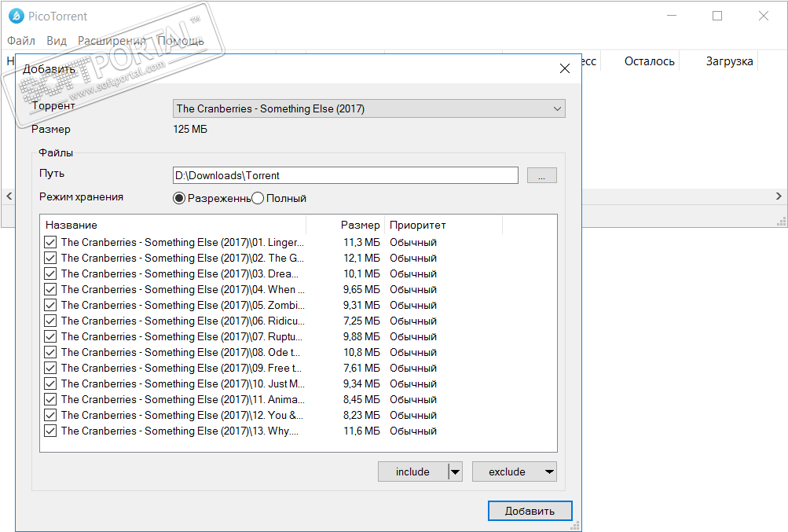Open the Помощь menu
The image size is (788, 532).
click(x=181, y=41)
